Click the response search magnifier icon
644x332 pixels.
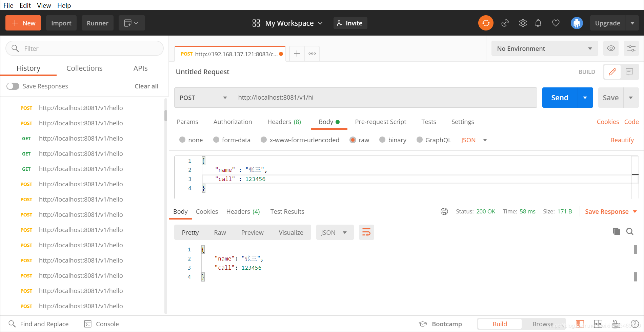coord(630,231)
